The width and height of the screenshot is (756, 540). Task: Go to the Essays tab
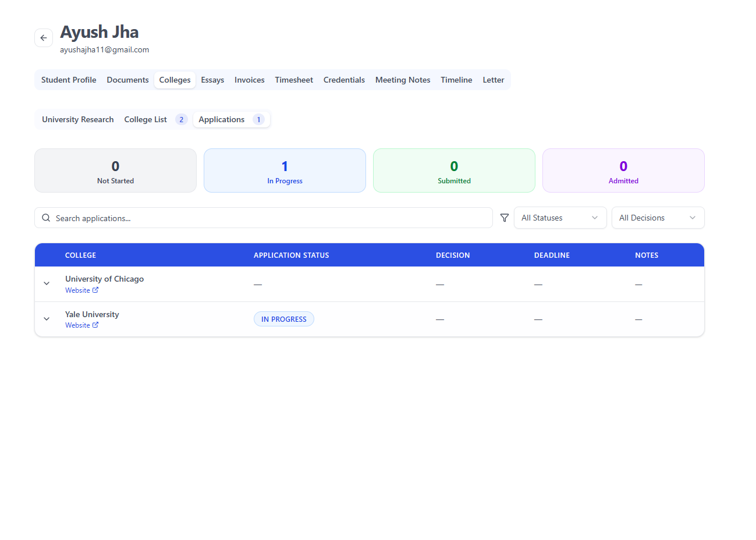[x=212, y=80]
